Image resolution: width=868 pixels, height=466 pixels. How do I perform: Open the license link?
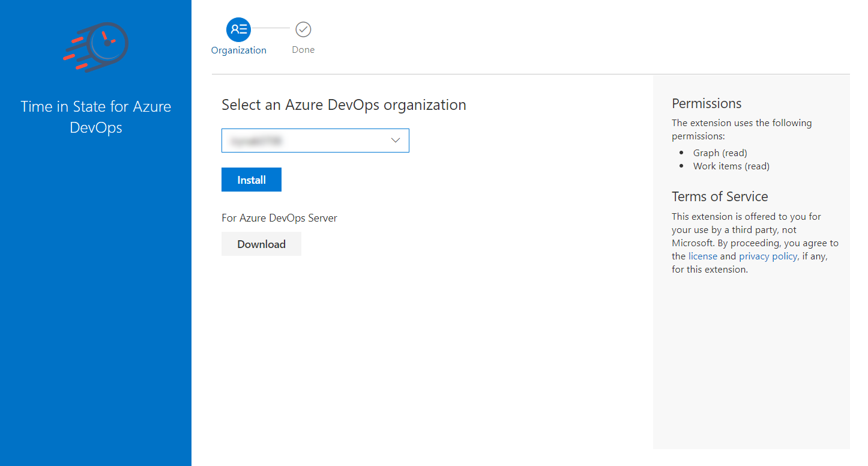[702, 256]
